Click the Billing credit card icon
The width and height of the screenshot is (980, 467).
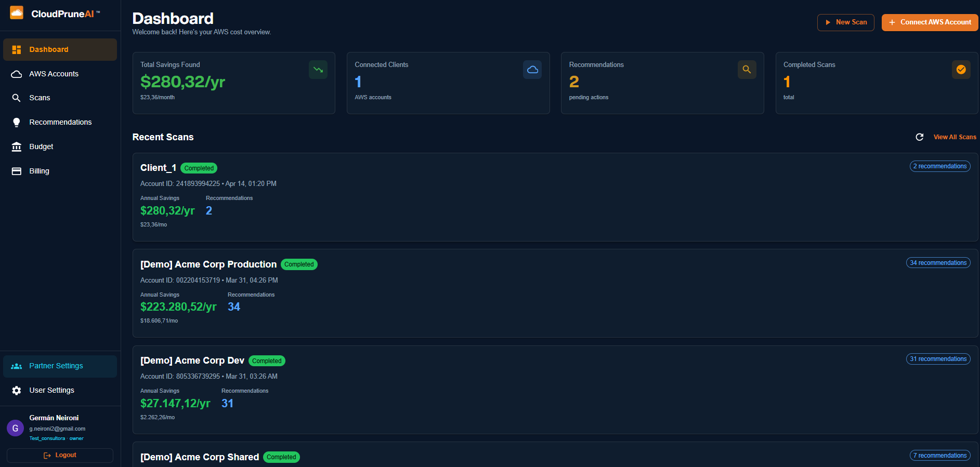(x=17, y=171)
